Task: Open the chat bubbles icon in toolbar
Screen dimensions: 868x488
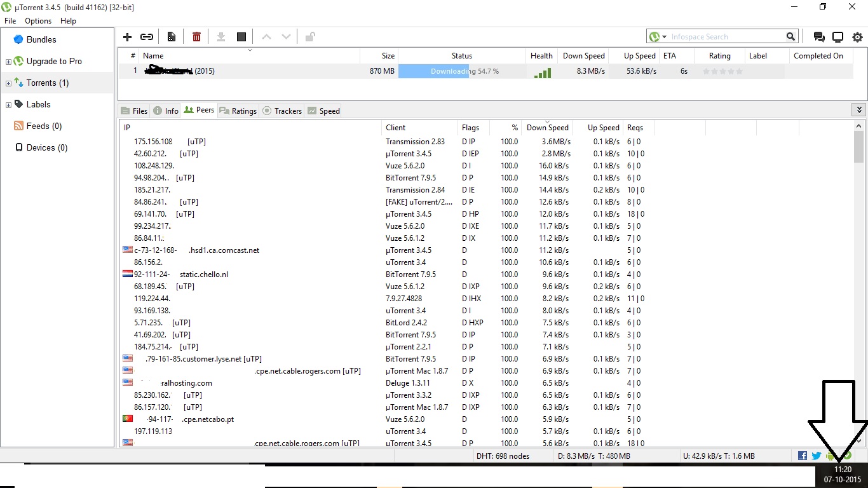Action: coord(819,37)
